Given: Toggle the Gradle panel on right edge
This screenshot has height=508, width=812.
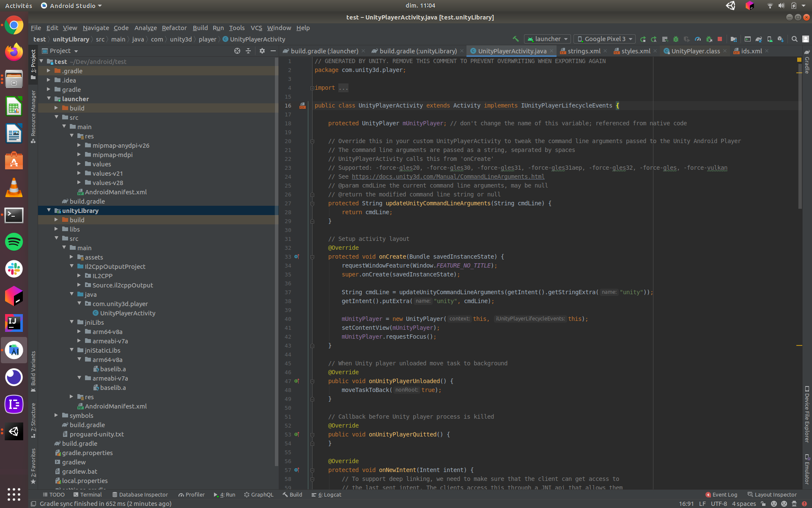Looking at the screenshot, I should [x=807, y=62].
